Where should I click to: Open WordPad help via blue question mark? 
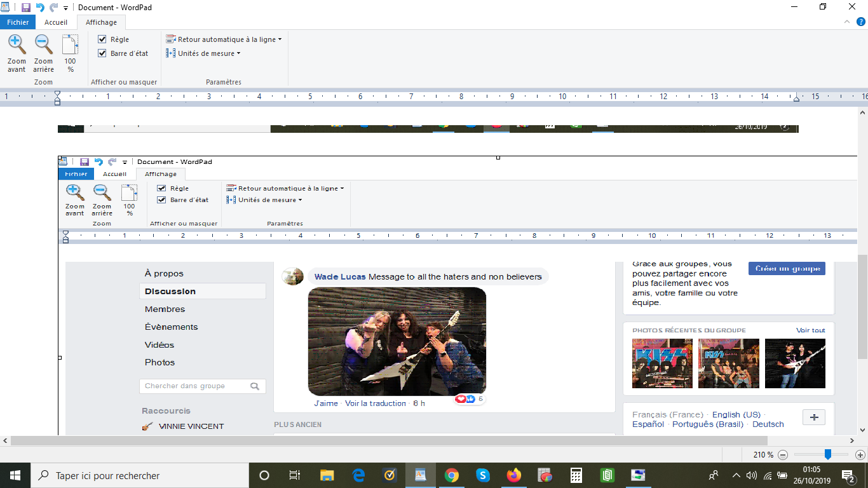coord(861,22)
